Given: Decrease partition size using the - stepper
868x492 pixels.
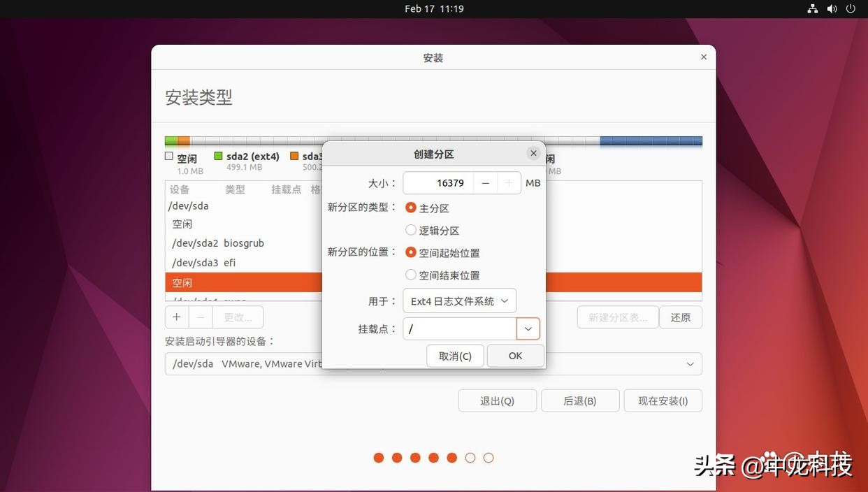Looking at the screenshot, I should (485, 182).
